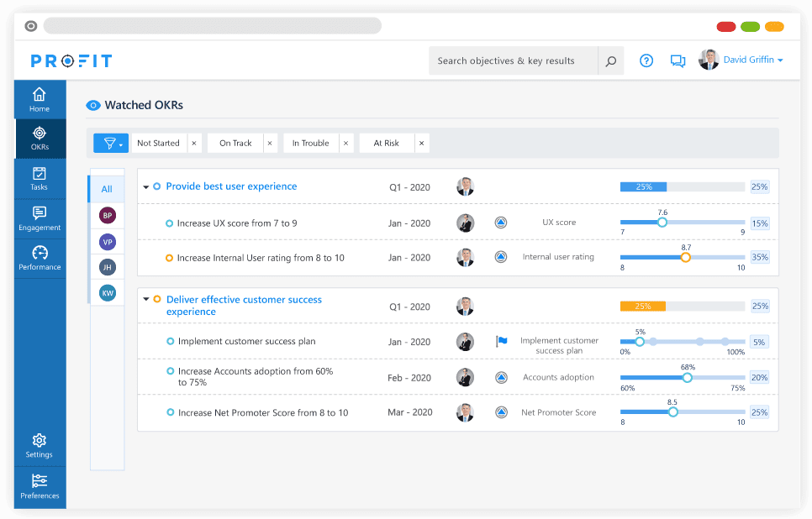Open Tasks in the sidebar
812x519 pixels.
click(40, 179)
